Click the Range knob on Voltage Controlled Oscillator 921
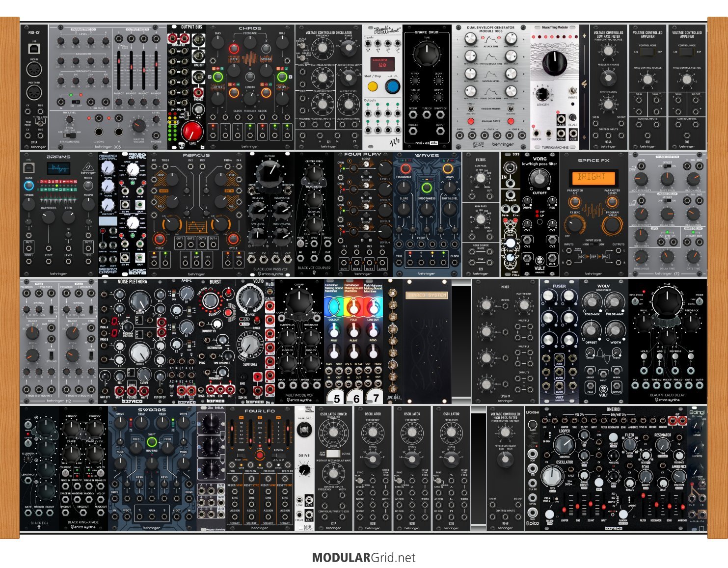The height and width of the screenshot is (568, 728). 349,48
